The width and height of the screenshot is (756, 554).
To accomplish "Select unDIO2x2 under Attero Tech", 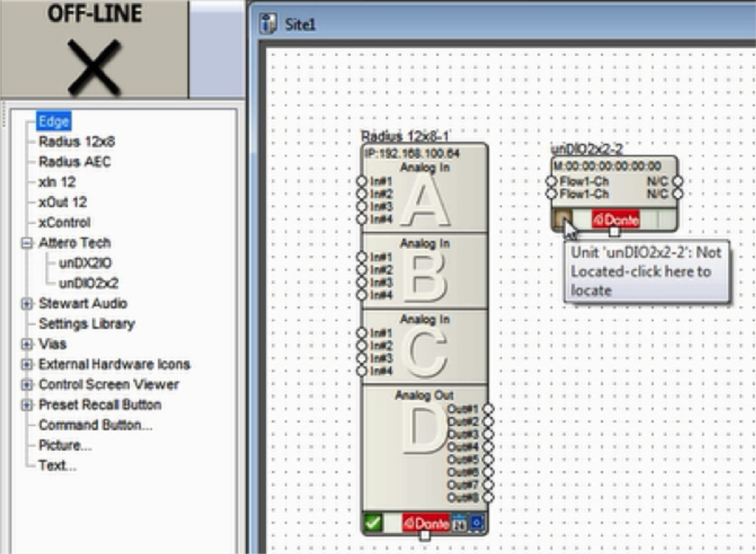I will [x=89, y=283].
